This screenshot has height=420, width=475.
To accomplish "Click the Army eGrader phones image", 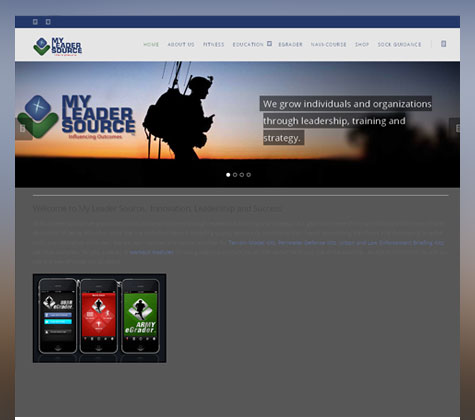I will pyautogui.click(x=99, y=318).
